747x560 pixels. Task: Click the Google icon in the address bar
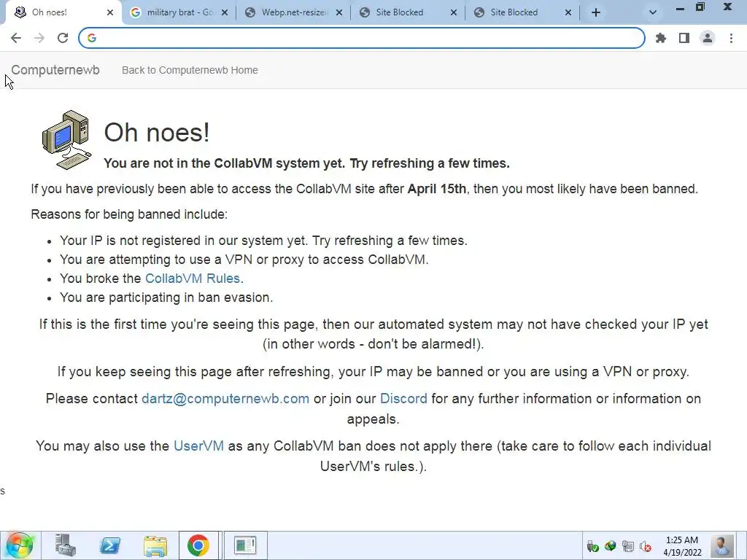tap(92, 38)
